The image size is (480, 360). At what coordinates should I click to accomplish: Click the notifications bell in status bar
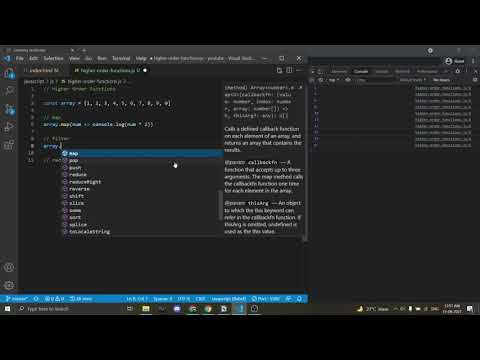[x=299, y=299]
